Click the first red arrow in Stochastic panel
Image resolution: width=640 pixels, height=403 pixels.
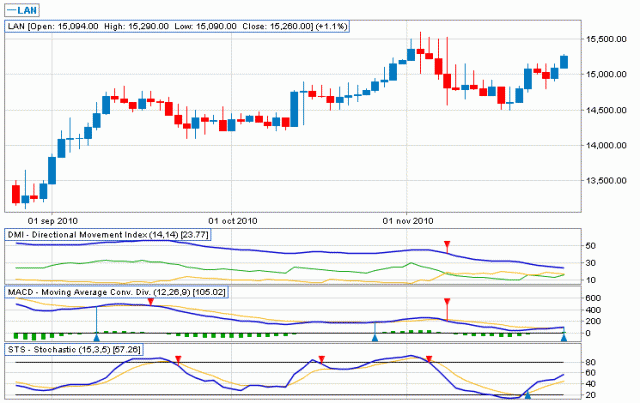[178, 359]
